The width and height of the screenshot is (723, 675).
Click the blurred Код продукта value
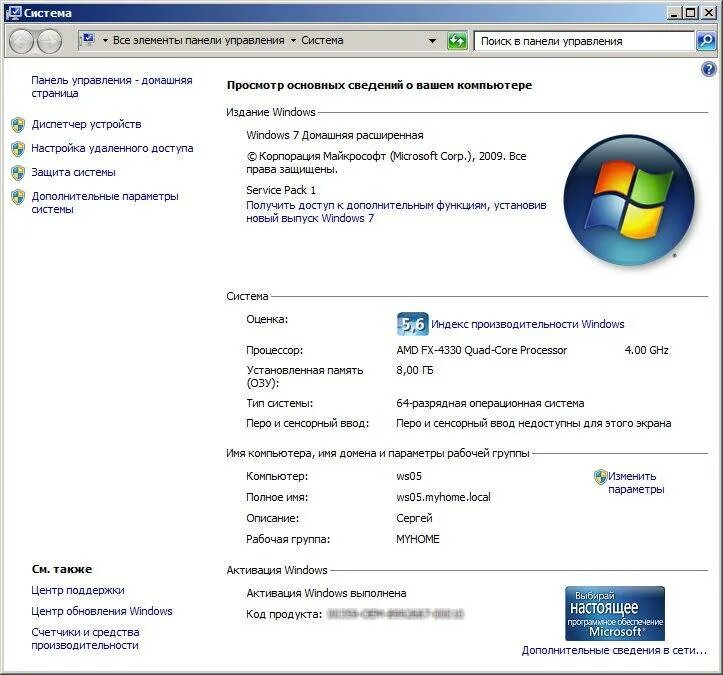point(395,614)
